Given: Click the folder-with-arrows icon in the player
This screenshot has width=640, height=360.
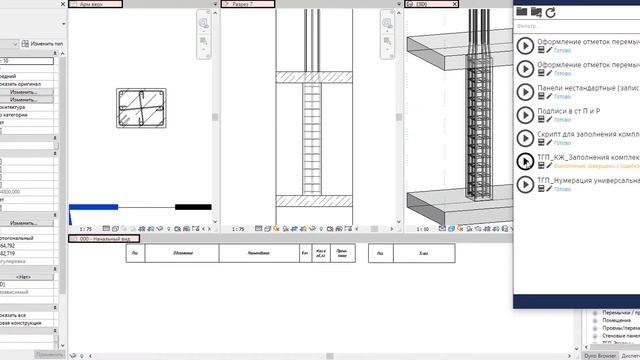Looking at the screenshot, I should (536, 12).
